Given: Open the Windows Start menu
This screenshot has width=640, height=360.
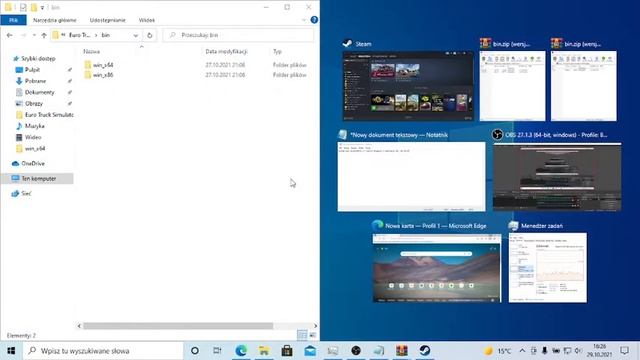Looking at the screenshot, I should [x=11, y=351].
